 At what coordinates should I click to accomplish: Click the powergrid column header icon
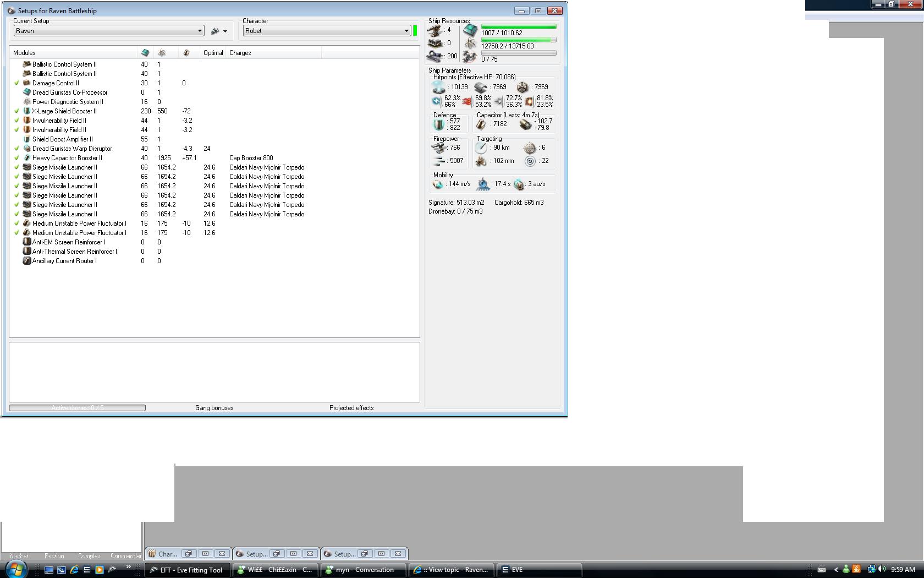pyautogui.click(x=162, y=53)
